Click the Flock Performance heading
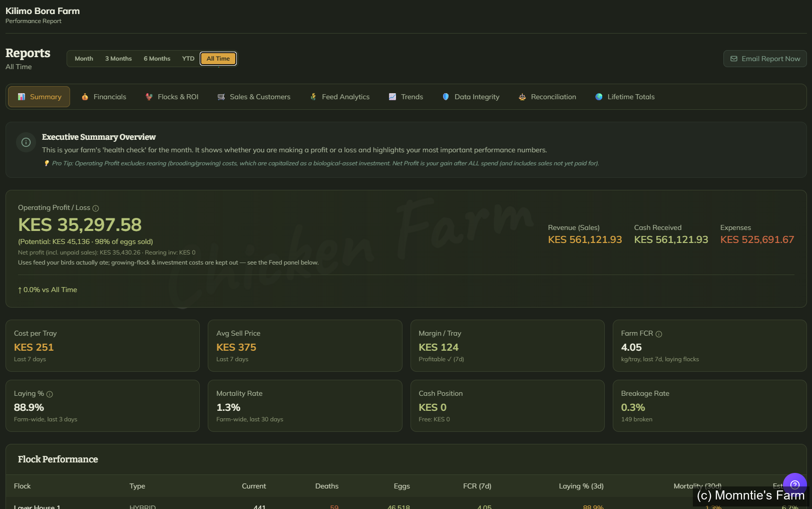 tap(58, 459)
